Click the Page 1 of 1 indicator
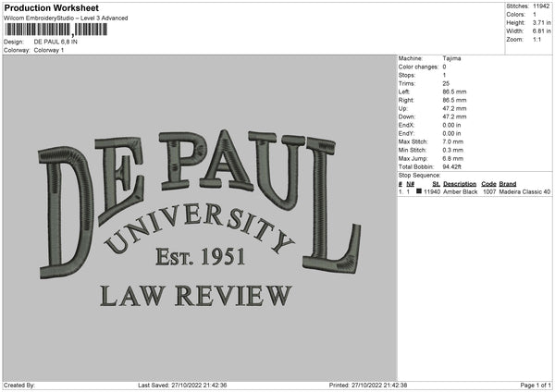 [536, 386]
